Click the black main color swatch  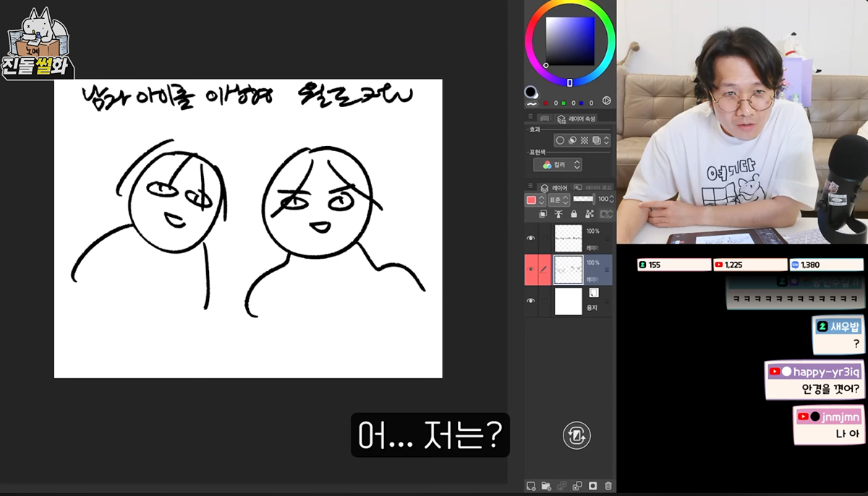[x=531, y=92]
